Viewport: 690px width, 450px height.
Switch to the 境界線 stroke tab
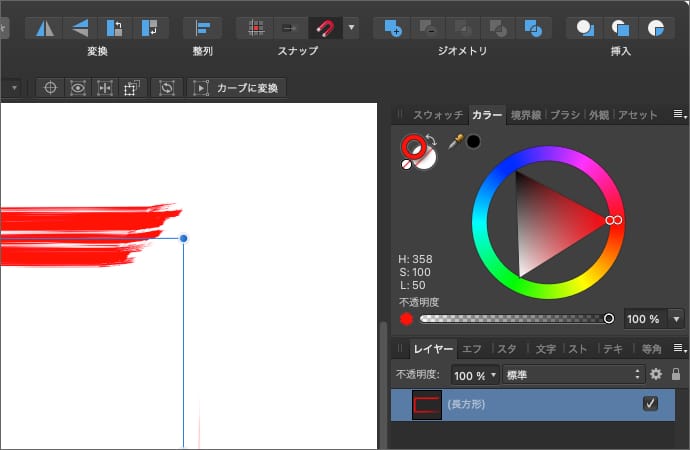click(526, 115)
